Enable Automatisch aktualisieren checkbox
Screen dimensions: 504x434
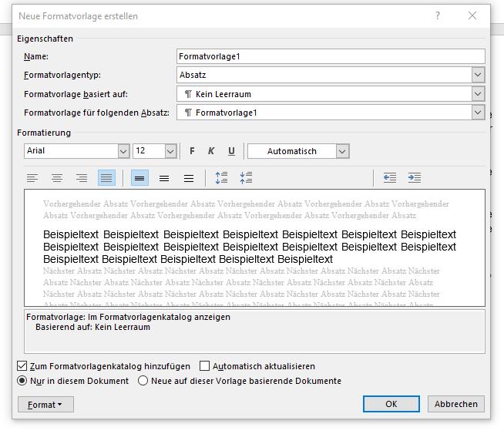pyautogui.click(x=205, y=366)
